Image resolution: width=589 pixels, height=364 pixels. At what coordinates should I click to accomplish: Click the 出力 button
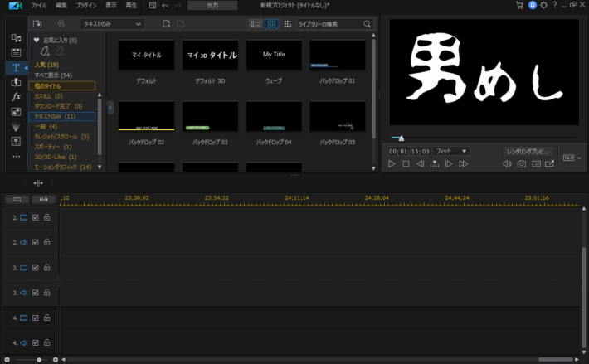212,5
